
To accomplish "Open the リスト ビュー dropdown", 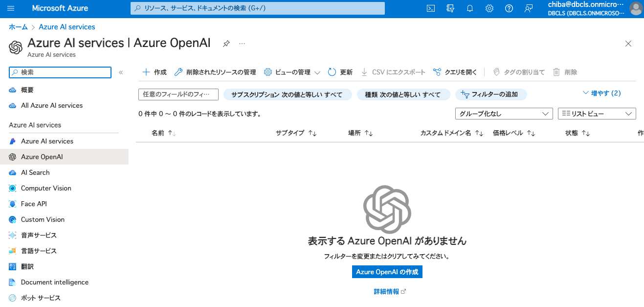I will [x=597, y=114].
